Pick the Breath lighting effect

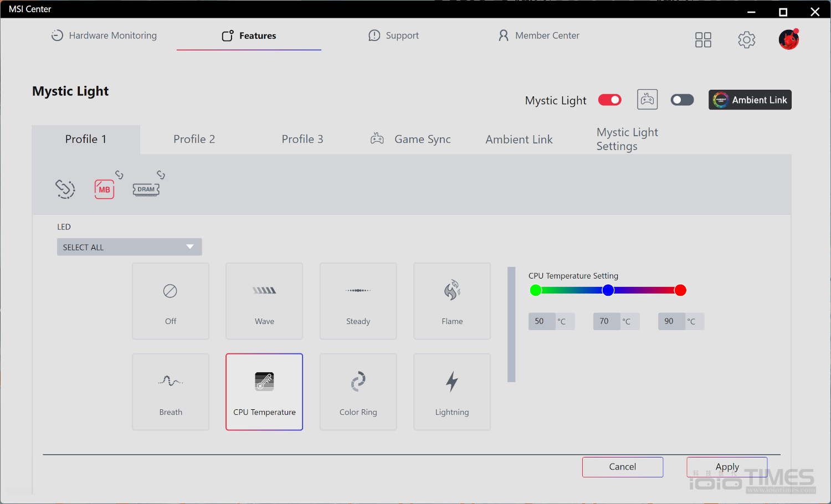tap(171, 392)
